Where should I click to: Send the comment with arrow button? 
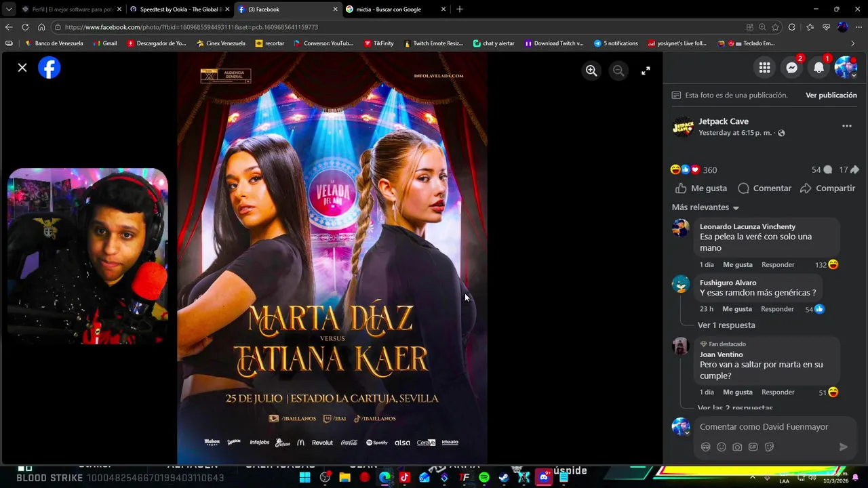(843, 447)
